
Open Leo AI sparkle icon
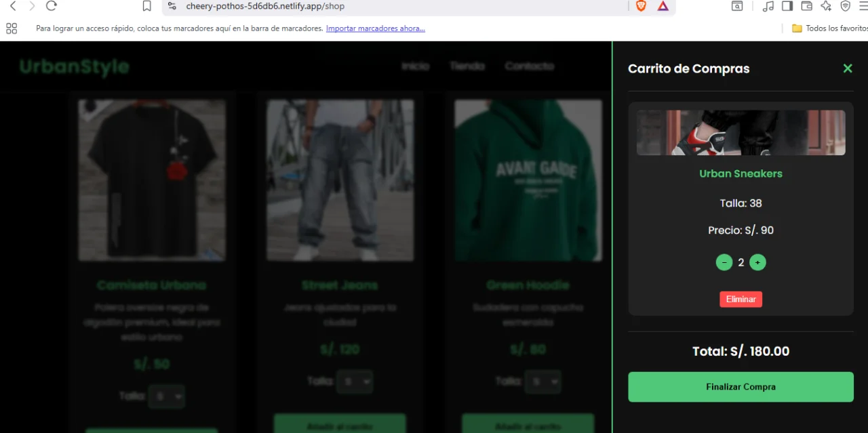click(825, 6)
